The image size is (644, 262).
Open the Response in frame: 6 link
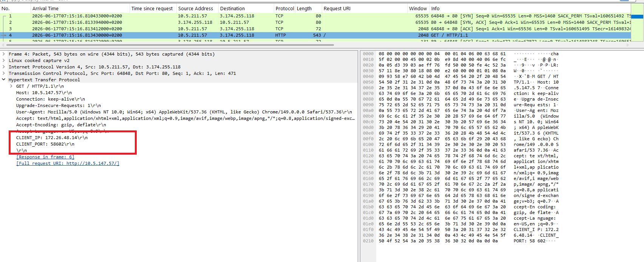pyautogui.click(x=45, y=157)
